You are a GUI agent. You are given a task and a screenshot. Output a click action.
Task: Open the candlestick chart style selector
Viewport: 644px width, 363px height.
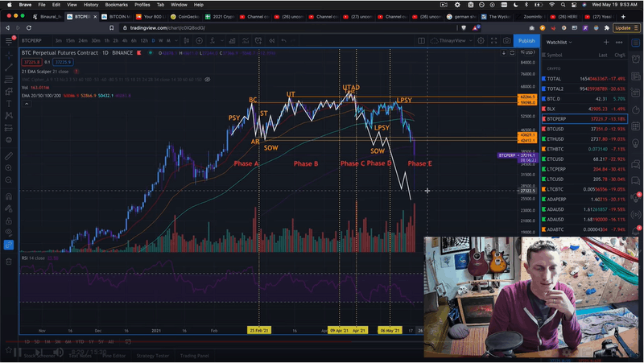tap(187, 41)
